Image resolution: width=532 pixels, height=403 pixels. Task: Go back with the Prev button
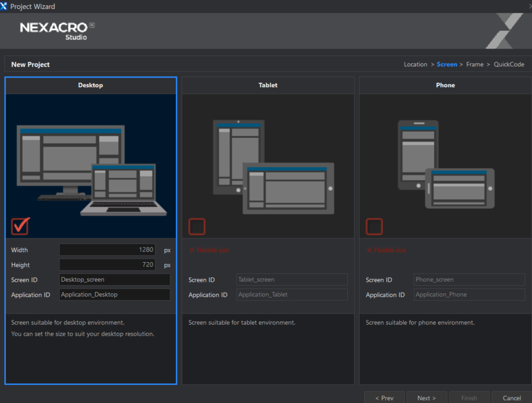384,397
